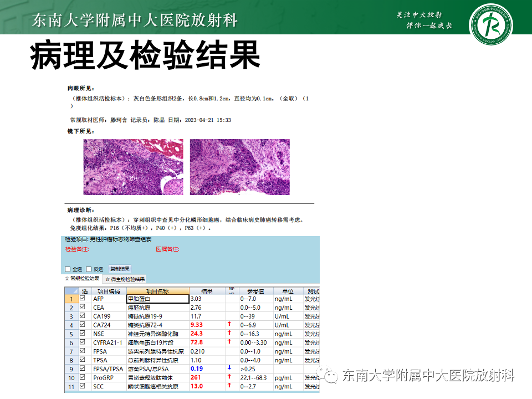The height and width of the screenshot is (399, 532).
Task: Click the red result value 9.33
Action: (196, 325)
